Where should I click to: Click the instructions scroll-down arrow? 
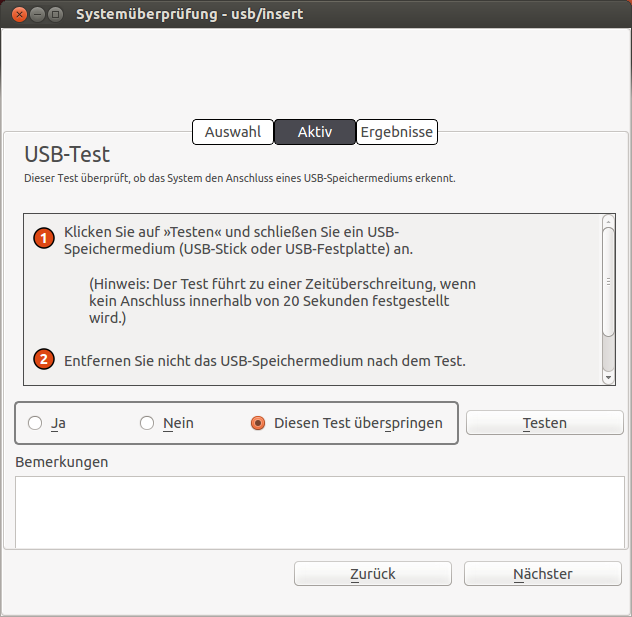pyautogui.click(x=608, y=378)
